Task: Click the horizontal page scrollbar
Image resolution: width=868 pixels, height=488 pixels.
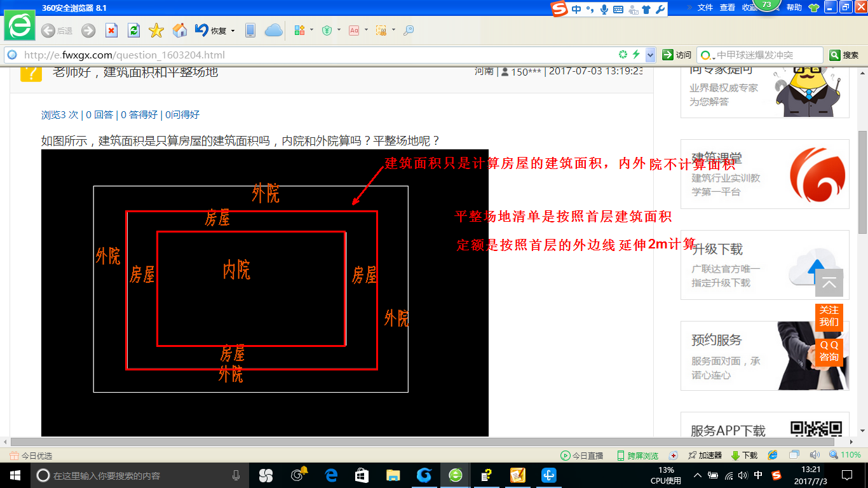Action: click(x=423, y=442)
